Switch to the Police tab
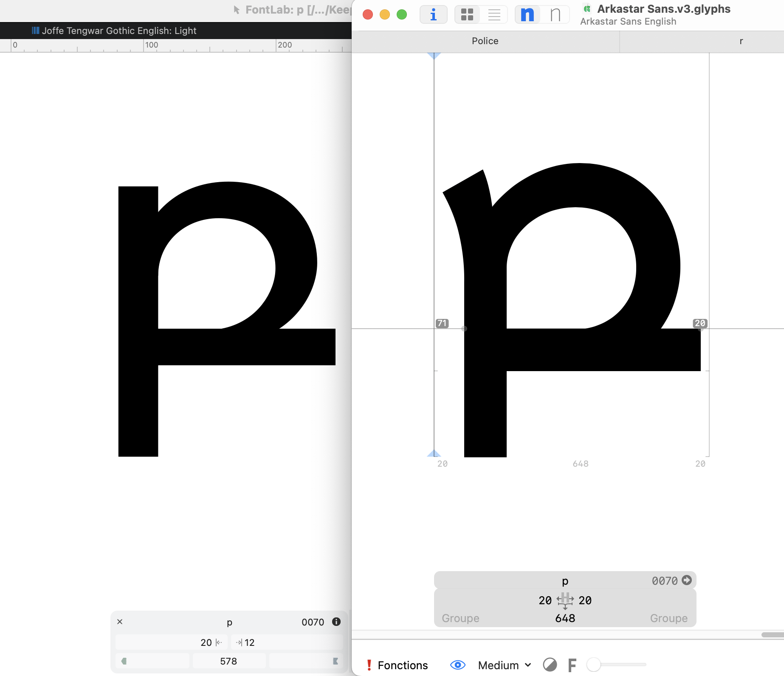Screen dimensions: 784x676 click(x=485, y=41)
